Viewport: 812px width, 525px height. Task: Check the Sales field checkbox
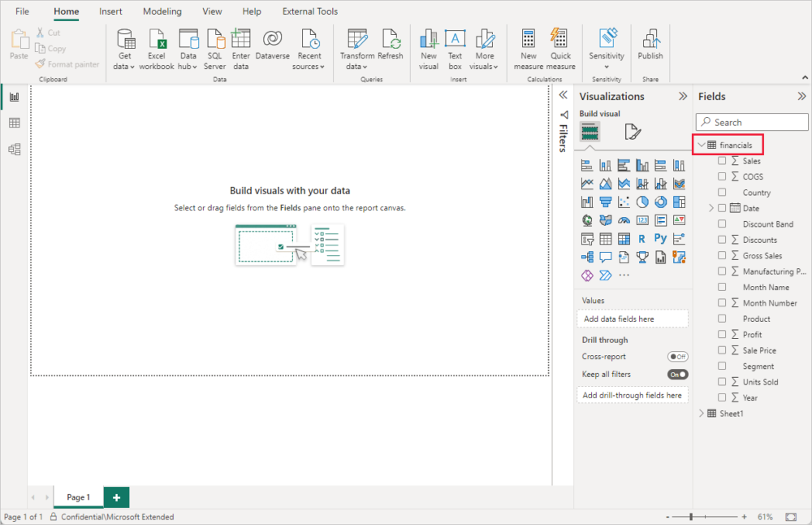(x=723, y=160)
